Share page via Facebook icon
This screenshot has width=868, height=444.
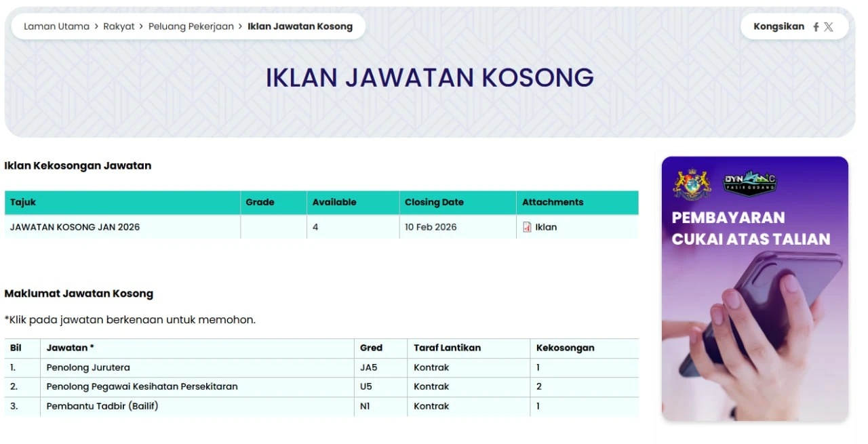coord(816,27)
